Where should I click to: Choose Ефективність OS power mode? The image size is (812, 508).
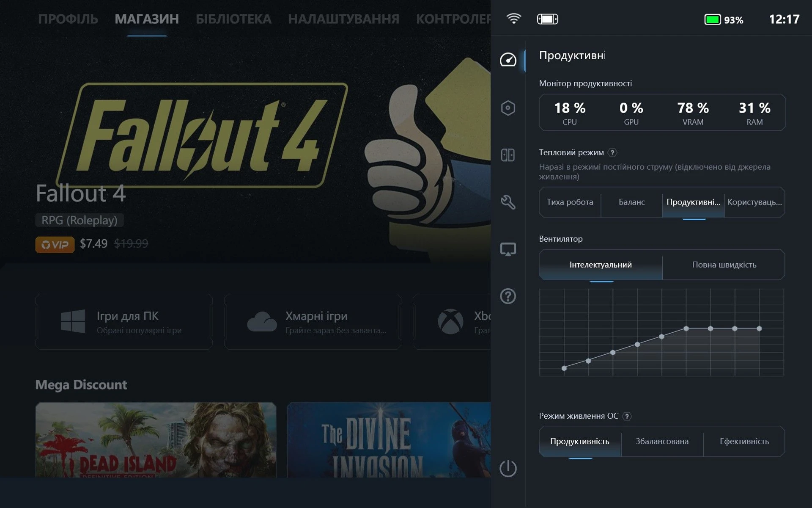[x=744, y=441]
